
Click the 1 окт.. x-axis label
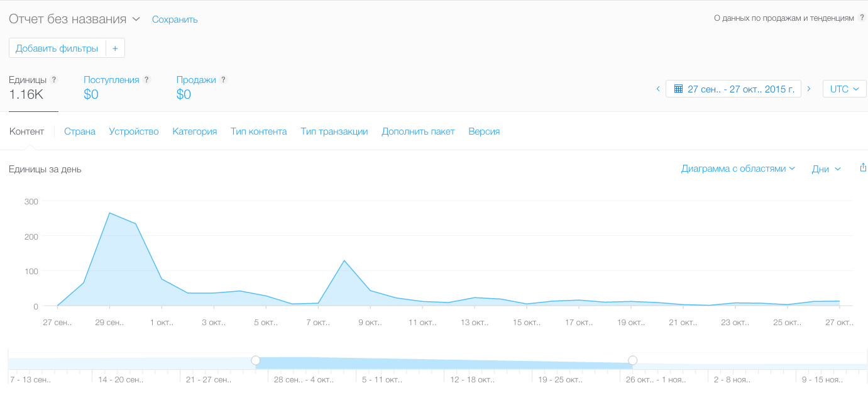(162, 323)
